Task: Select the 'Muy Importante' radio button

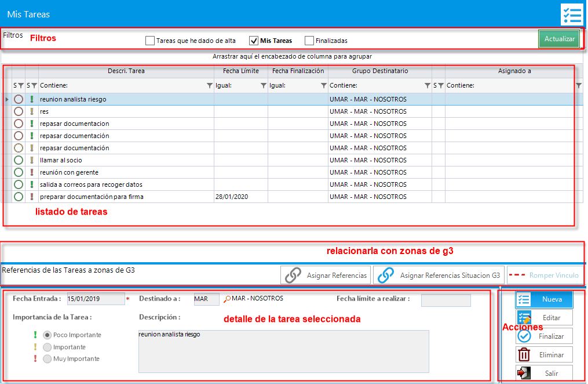Action: tap(48, 359)
